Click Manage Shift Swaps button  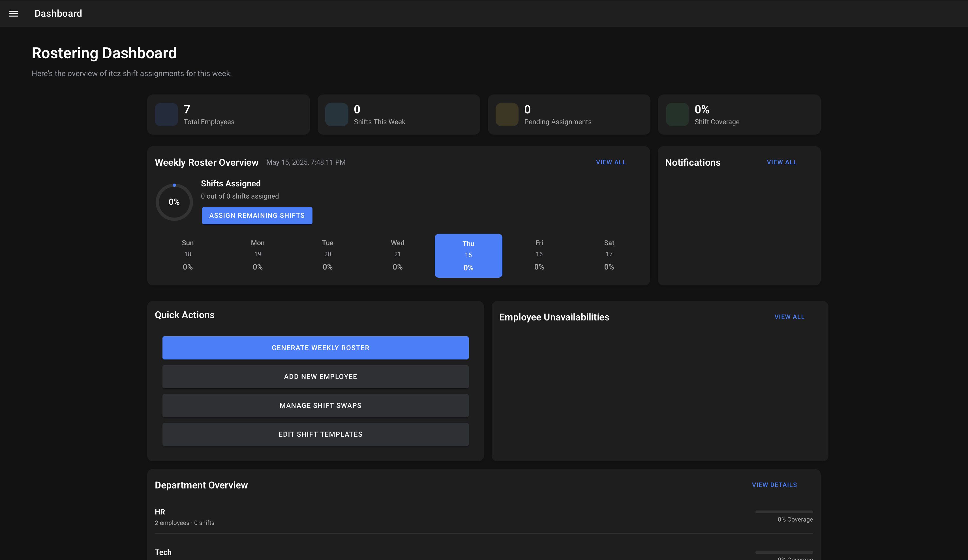point(315,405)
